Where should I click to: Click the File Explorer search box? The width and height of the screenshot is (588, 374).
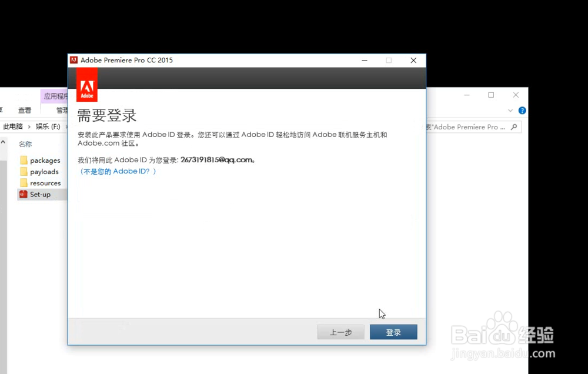tap(473, 127)
